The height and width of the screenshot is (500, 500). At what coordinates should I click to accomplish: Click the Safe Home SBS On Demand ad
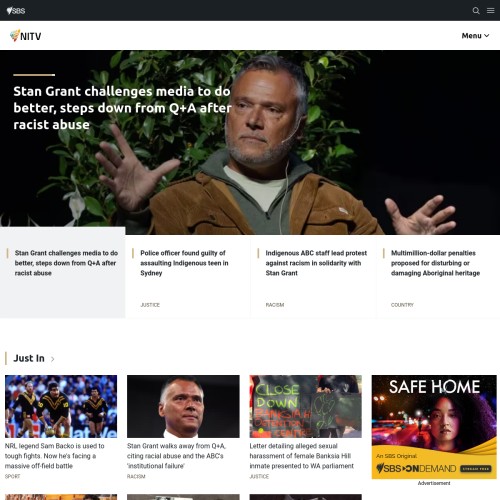coord(434,427)
